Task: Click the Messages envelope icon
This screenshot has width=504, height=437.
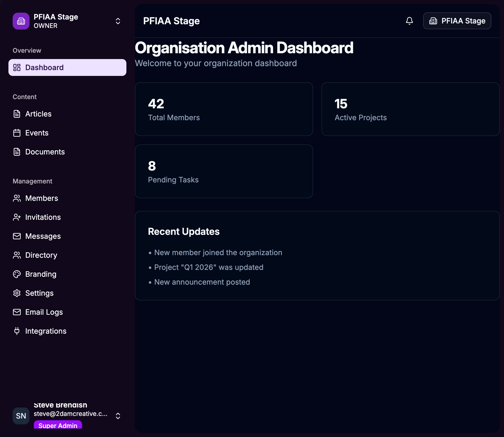Action: click(x=17, y=236)
